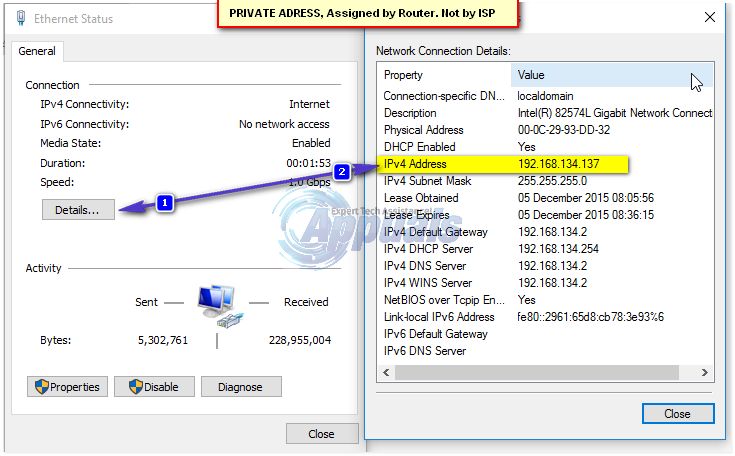Click the Media State Enabled value
This screenshot has width=735, height=456.
pyautogui.click(x=311, y=143)
